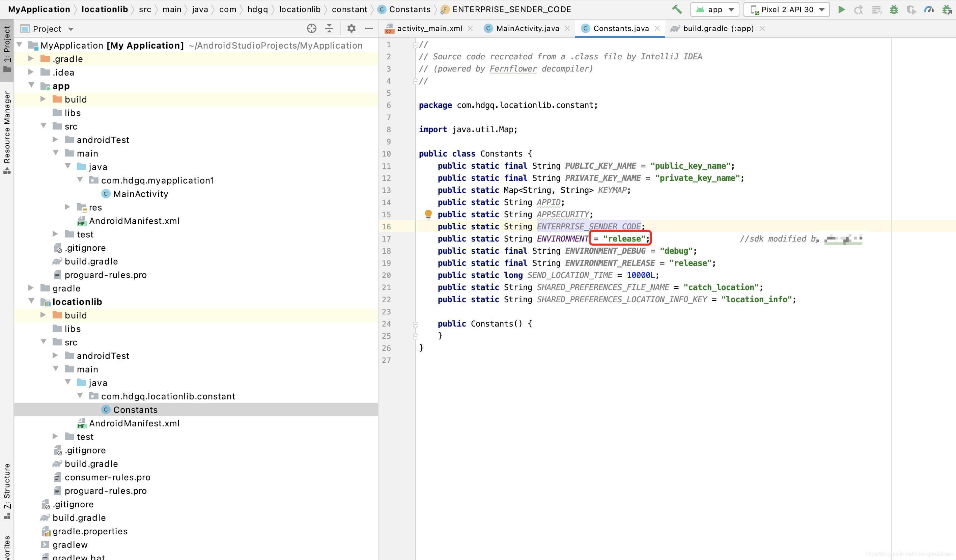This screenshot has width=956, height=560.
Task: Click MyApplication breadcrumb
Action: pyautogui.click(x=39, y=9)
